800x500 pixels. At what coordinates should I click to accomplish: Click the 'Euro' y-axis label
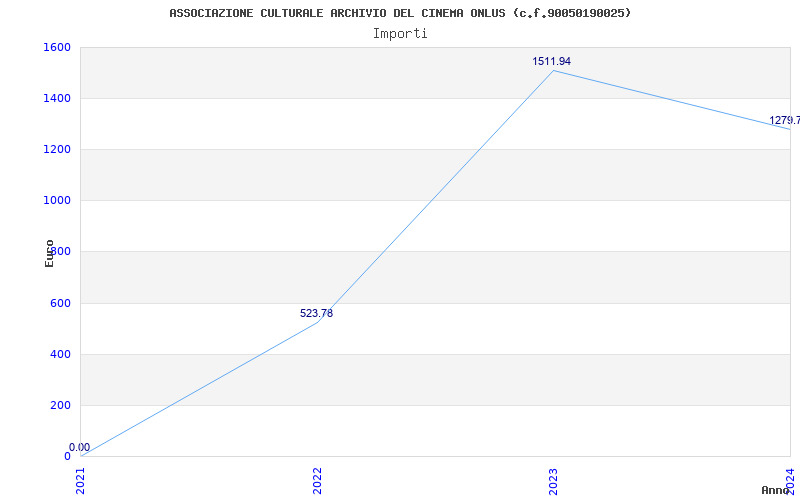(49, 253)
